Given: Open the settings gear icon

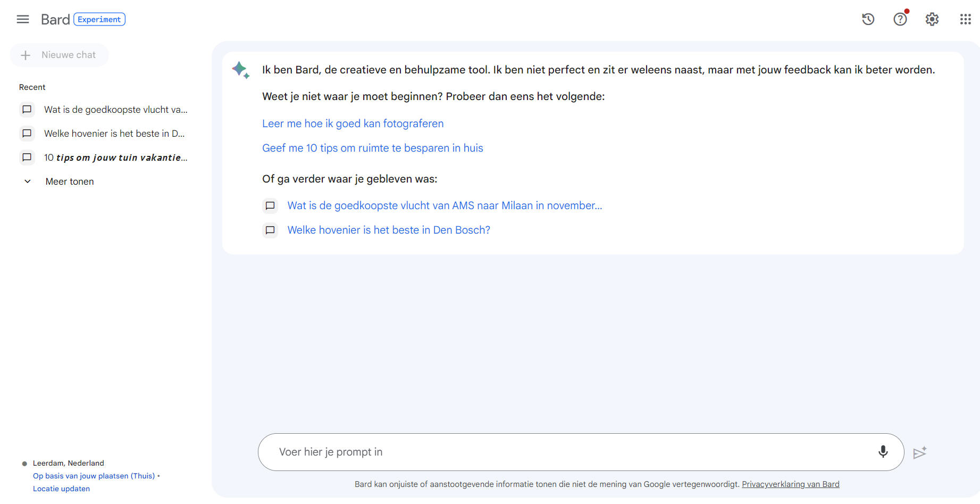Looking at the screenshot, I should 932,19.
